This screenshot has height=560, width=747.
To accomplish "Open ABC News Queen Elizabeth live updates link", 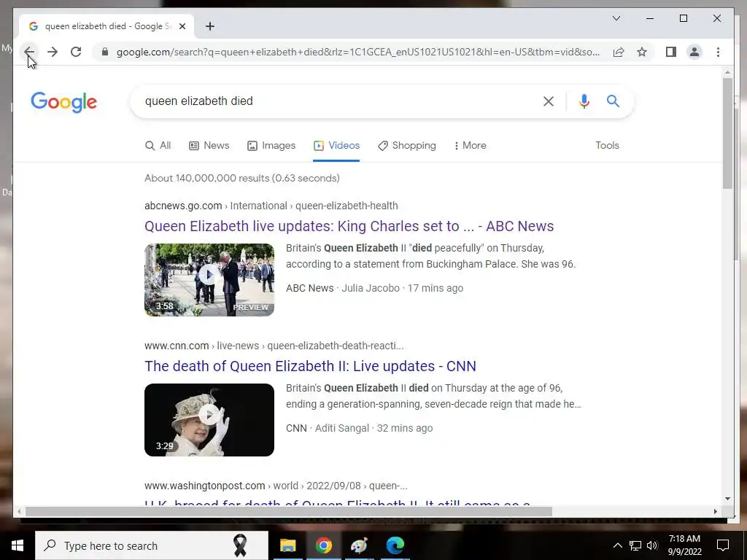I will coord(349,226).
